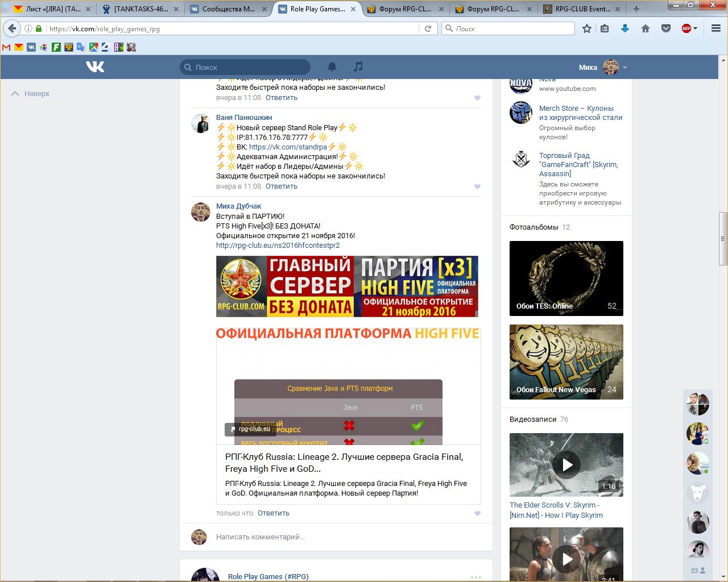Open the Gmail bookmark
Screen dimensions: 728x582
pyautogui.click(x=6, y=47)
